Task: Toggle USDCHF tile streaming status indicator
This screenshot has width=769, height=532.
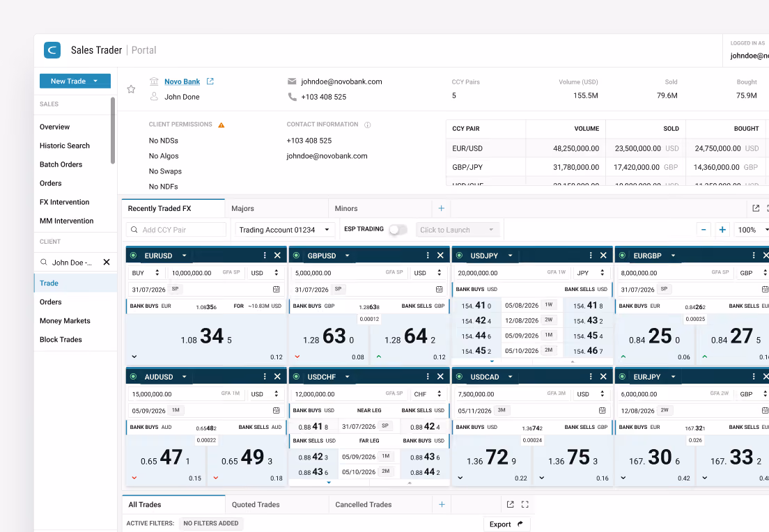Action: point(296,377)
